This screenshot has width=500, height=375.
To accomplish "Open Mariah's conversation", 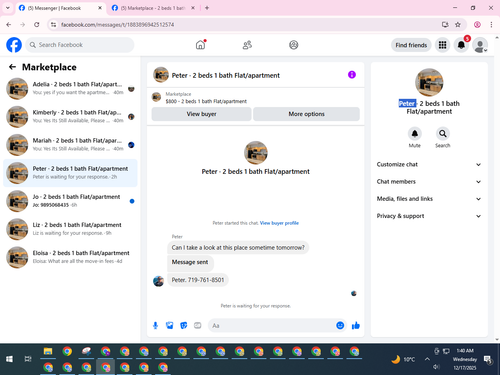I will (x=70, y=145).
